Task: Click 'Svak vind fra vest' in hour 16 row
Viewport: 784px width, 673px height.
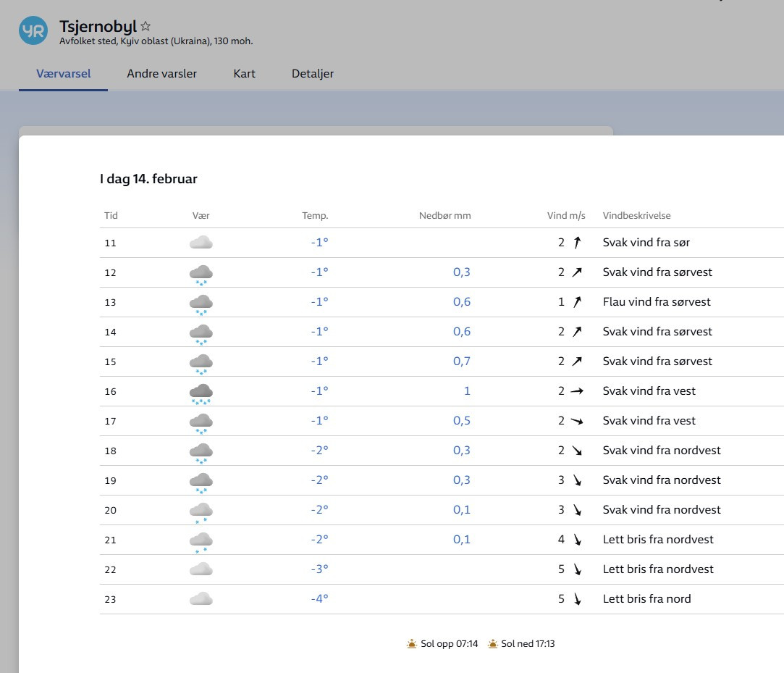Action: pos(649,390)
